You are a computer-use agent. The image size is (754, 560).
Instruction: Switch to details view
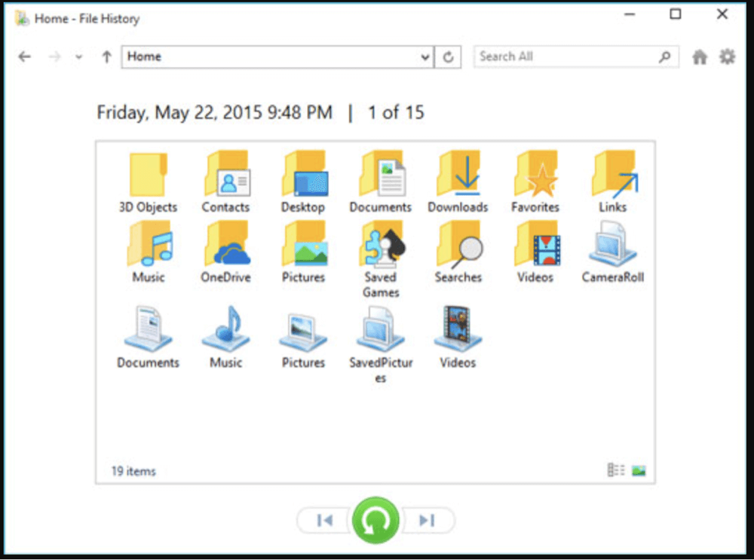coord(615,470)
